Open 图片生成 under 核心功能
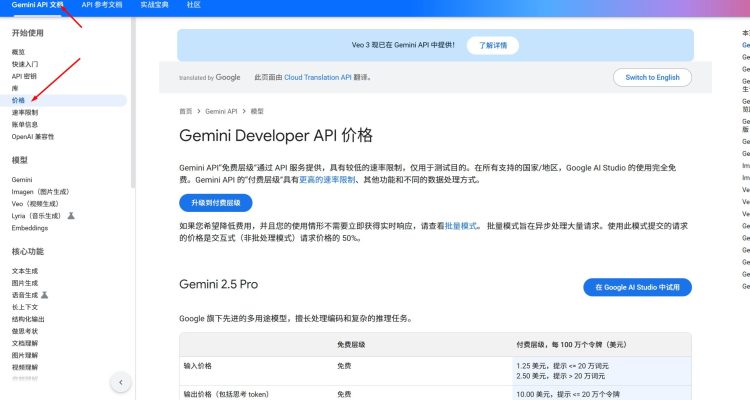Image resolution: width=750 pixels, height=400 pixels. click(25, 283)
